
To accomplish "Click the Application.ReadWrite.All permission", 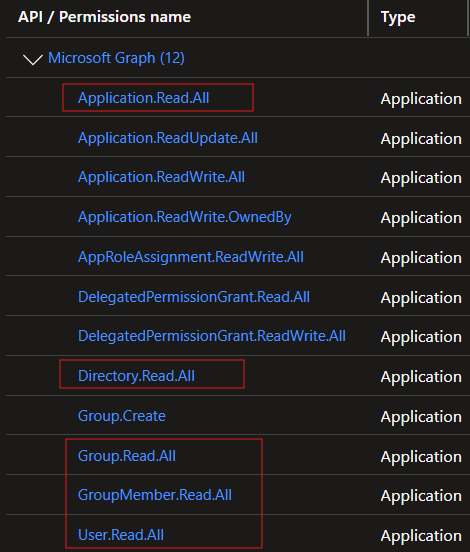I will (x=162, y=177).
